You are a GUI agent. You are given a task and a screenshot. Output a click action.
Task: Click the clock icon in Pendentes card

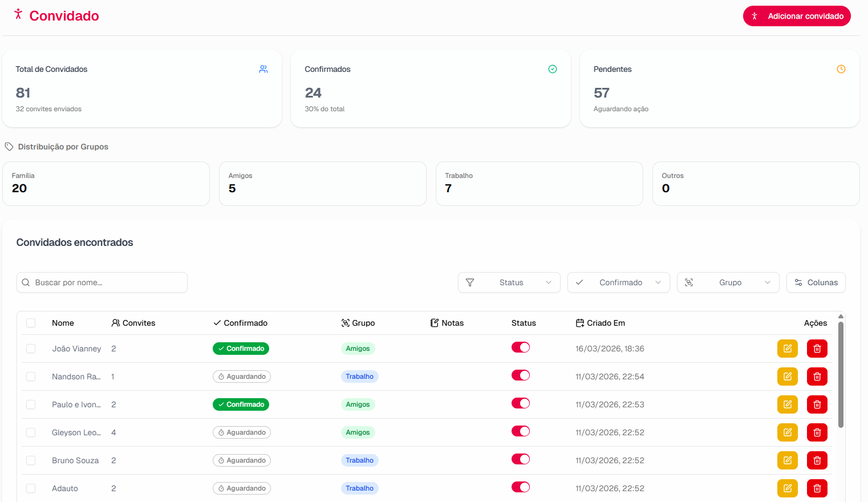tap(841, 69)
